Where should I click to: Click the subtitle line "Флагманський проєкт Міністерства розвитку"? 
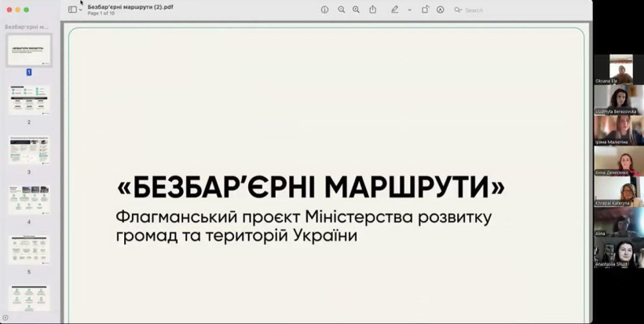[x=303, y=218]
